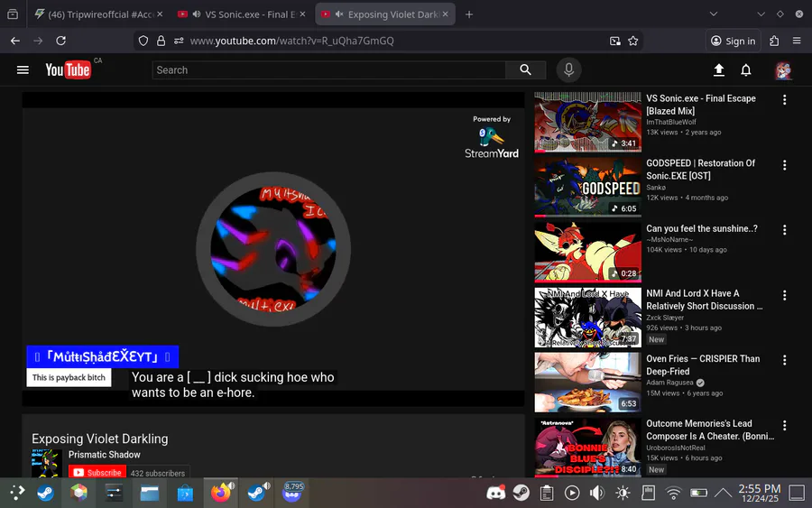Open the tracking protection shield icon
812x508 pixels.
(x=143, y=41)
